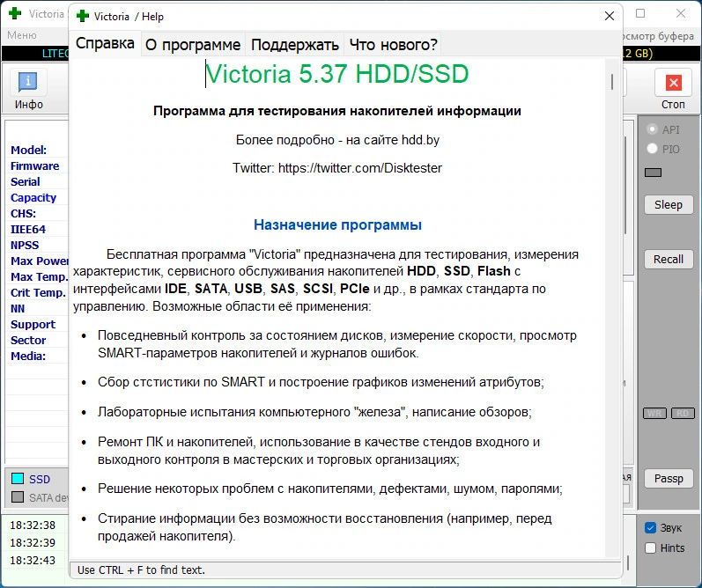Select the Media: row label
The image size is (702, 588).
pyautogui.click(x=28, y=356)
